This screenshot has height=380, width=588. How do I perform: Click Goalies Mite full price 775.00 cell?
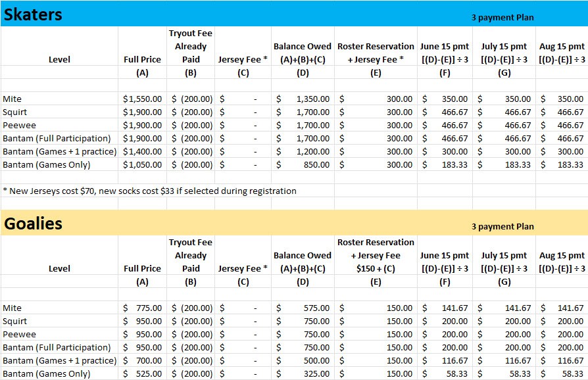[x=142, y=308]
